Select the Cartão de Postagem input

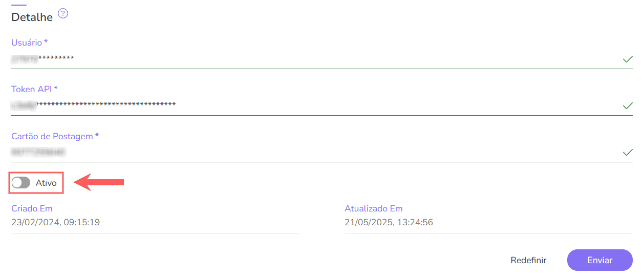(307, 152)
